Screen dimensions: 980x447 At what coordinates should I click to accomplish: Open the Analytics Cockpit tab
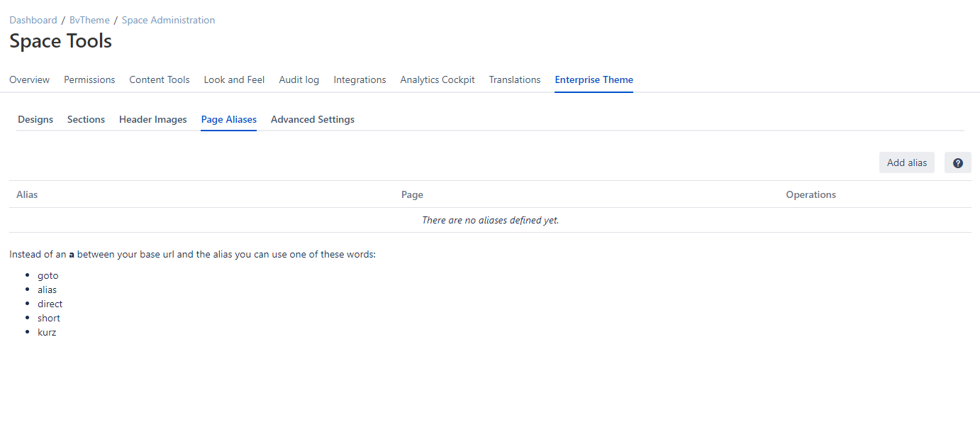coord(437,79)
